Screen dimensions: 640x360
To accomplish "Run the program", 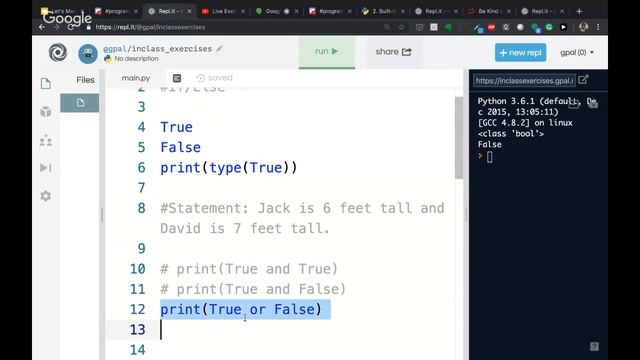I will (327, 52).
